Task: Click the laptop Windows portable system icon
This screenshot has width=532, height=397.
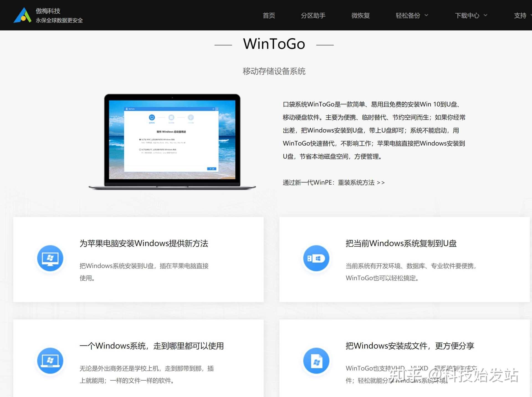Action: (x=50, y=361)
